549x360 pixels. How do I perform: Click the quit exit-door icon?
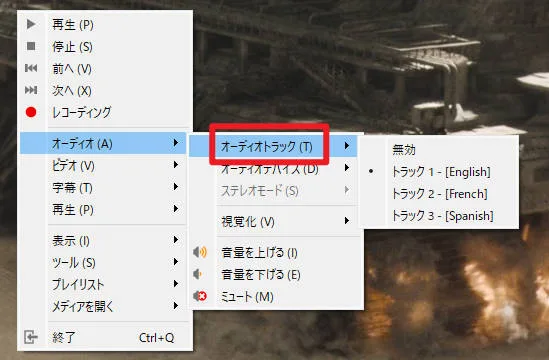pos(31,337)
